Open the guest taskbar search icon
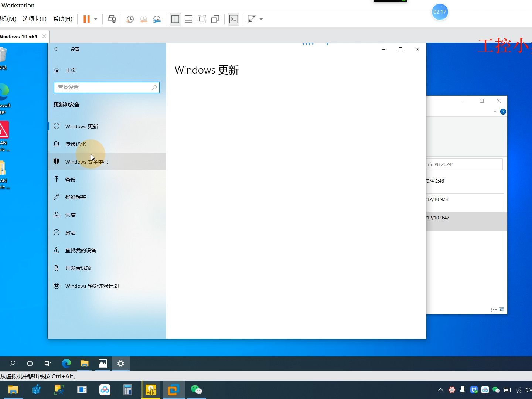Image resolution: width=532 pixels, height=399 pixels. (x=12, y=364)
